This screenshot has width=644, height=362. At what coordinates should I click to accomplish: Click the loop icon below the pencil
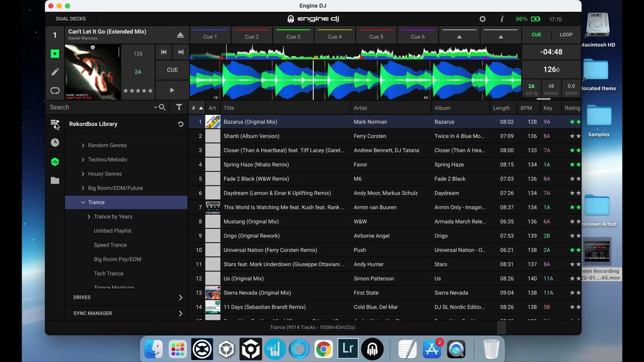pos(55,90)
